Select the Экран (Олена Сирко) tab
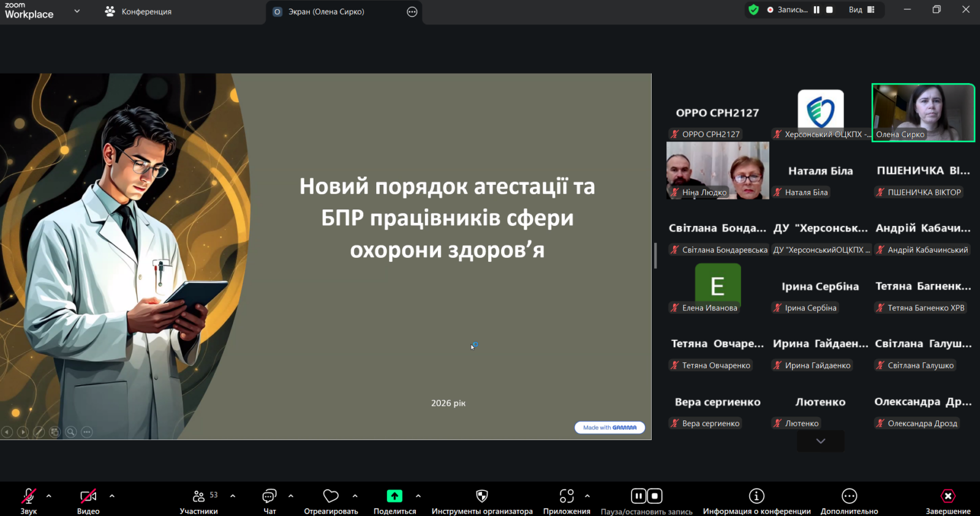The width and height of the screenshot is (980, 516). pyautogui.click(x=326, y=12)
